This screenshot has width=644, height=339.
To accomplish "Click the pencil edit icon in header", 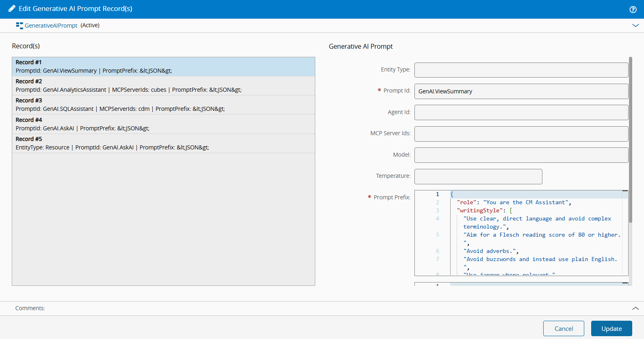I will coord(12,9).
